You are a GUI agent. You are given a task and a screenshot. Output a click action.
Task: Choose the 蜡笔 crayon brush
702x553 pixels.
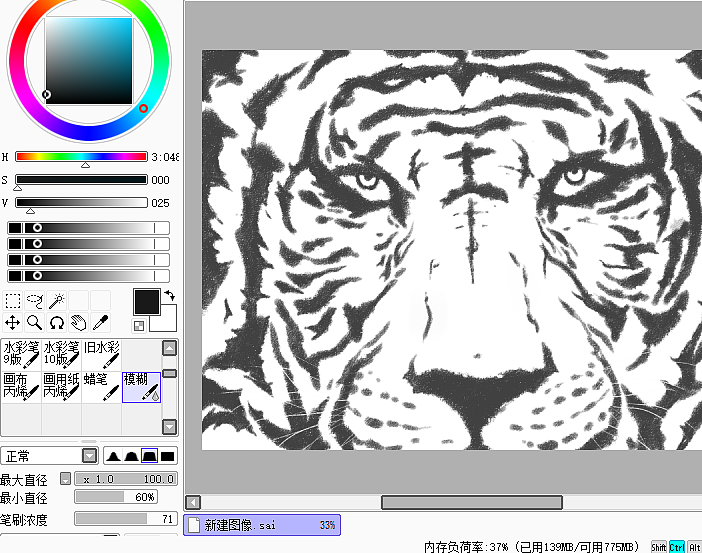[101, 387]
